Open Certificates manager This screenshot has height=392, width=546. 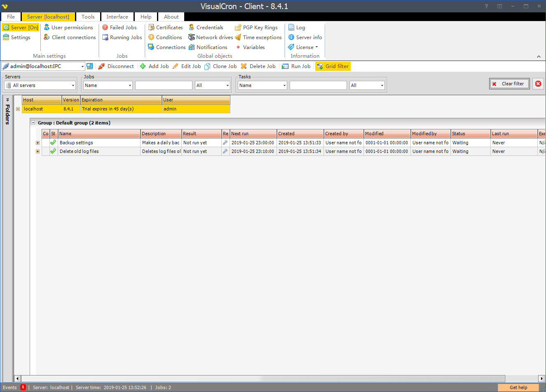pyautogui.click(x=165, y=27)
